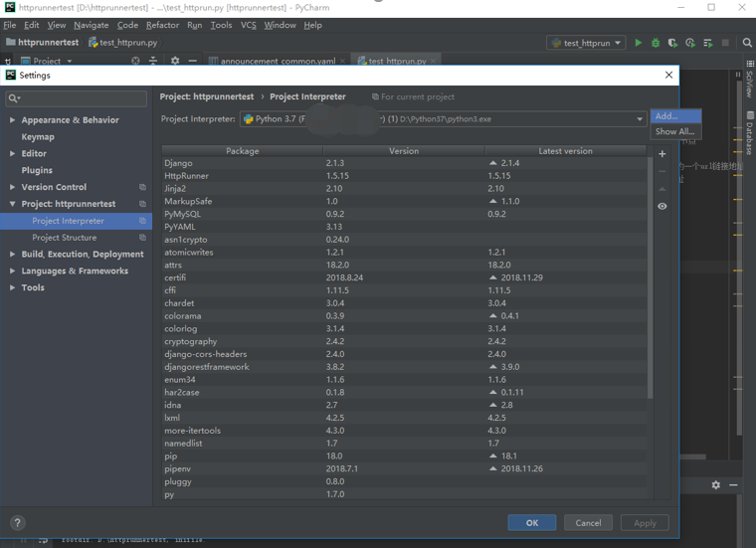
Task: Click the profile run icon in toolbar
Action: pos(690,43)
